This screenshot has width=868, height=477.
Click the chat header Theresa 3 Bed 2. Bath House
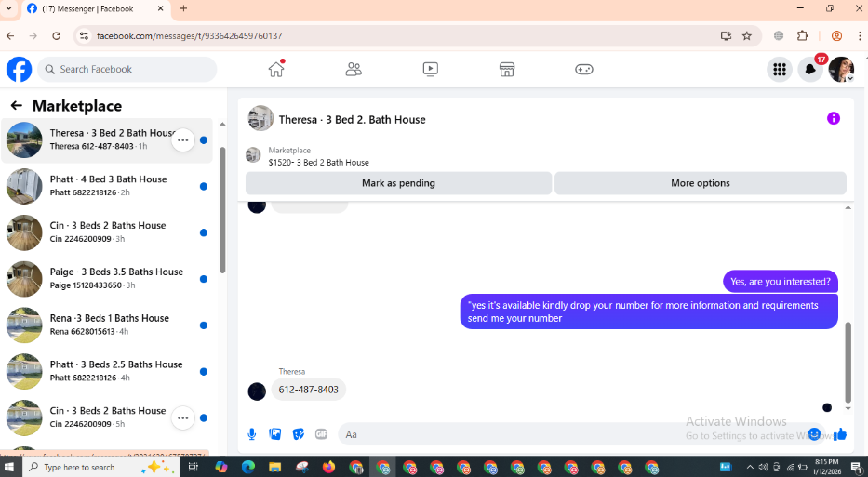coord(352,120)
